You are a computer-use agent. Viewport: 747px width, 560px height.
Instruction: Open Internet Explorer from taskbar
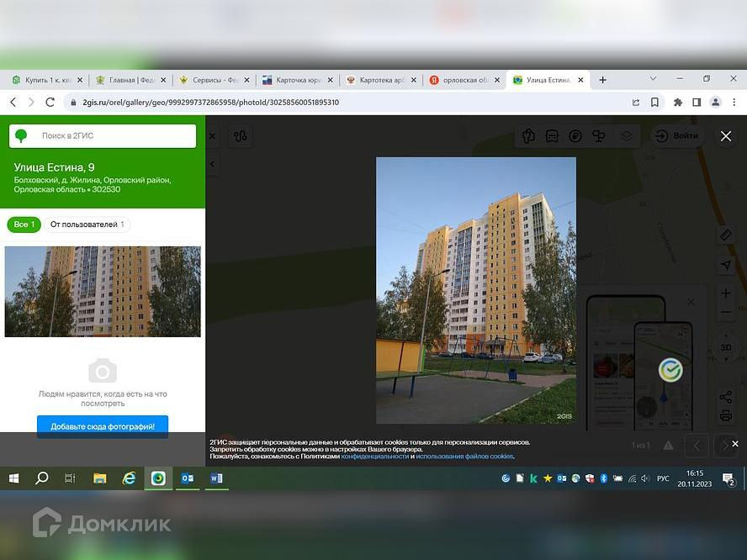129,478
